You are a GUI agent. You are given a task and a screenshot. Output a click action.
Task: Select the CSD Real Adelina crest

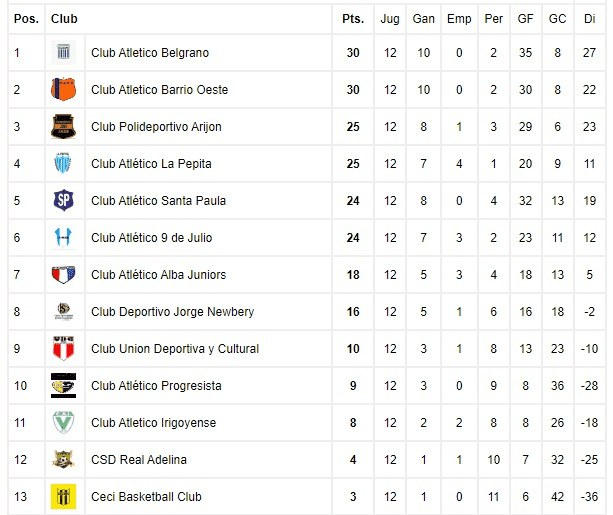coord(63,459)
